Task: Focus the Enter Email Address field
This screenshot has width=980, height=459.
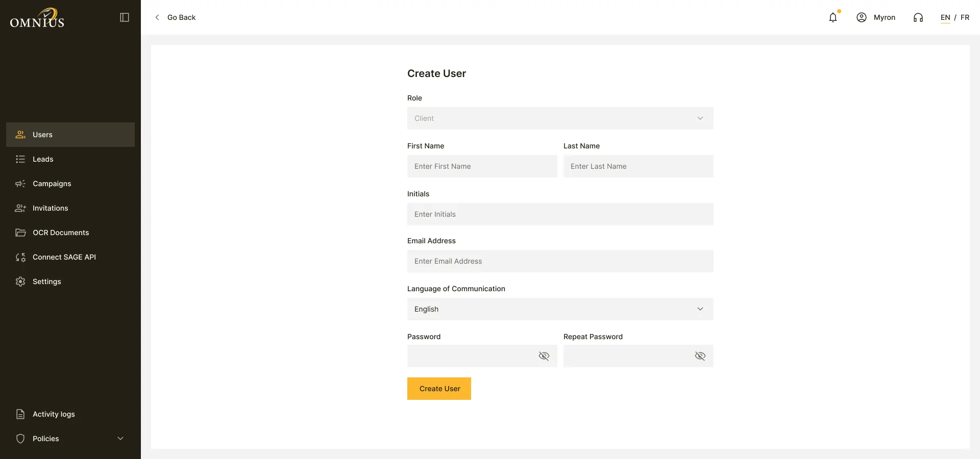Action: tap(560, 261)
